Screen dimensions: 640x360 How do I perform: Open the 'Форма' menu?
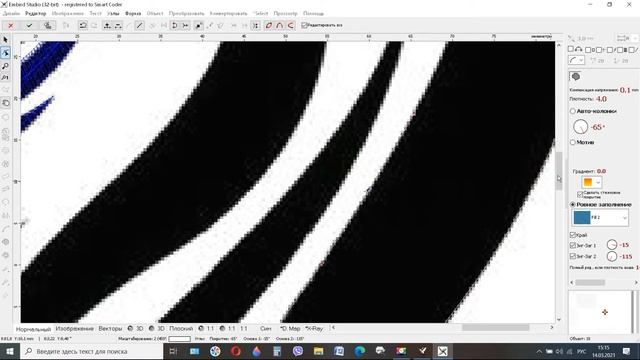tap(133, 13)
